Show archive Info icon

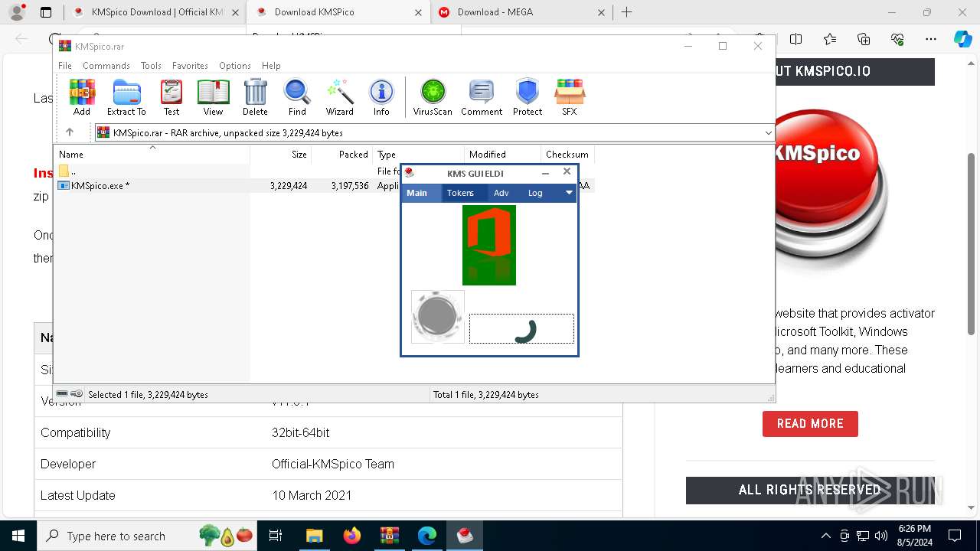coord(381,97)
